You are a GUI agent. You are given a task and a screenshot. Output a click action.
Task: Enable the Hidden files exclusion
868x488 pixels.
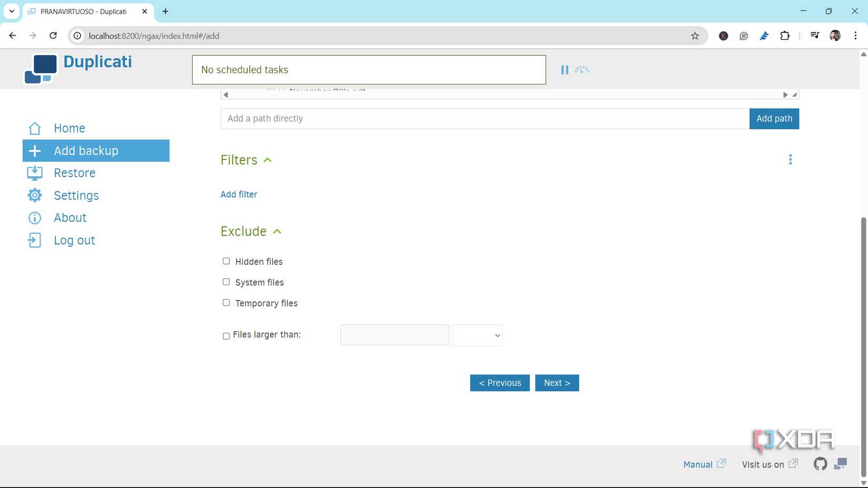pyautogui.click(x=226, y=260)
